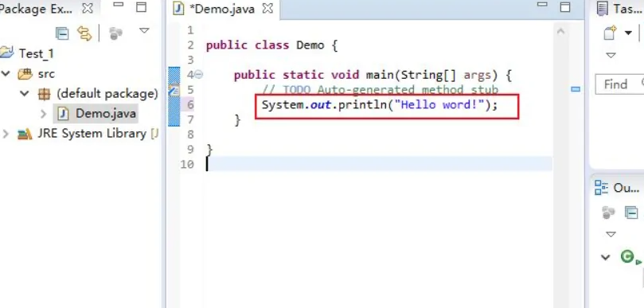
Task: Click the Outline focus on active task icon
Action: click(x=608, y=212)
